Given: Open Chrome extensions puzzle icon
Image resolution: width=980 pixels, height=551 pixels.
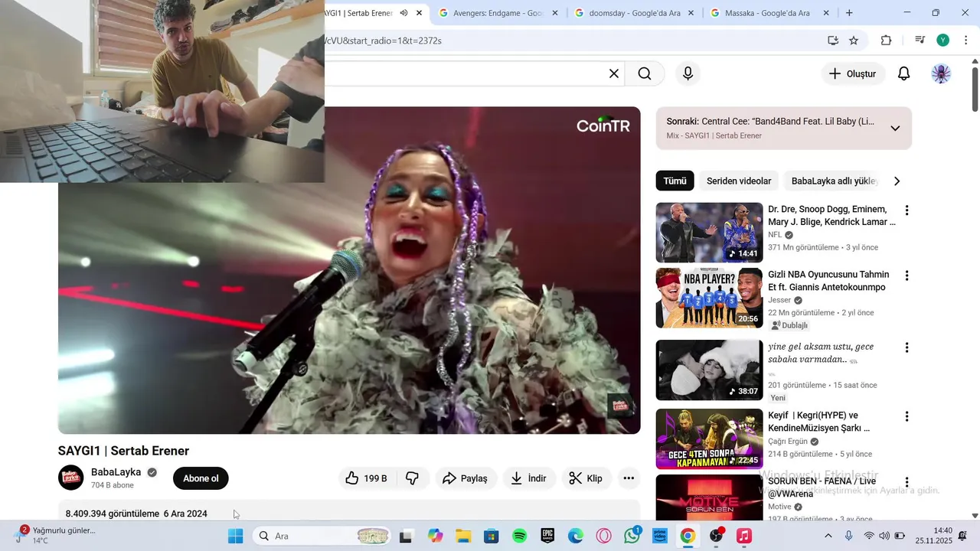Looking at the screenshot, I should pos(886,41).
